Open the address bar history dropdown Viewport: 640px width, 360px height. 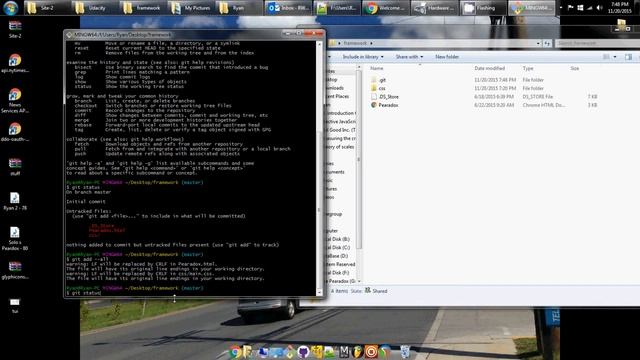click(538, 43)
